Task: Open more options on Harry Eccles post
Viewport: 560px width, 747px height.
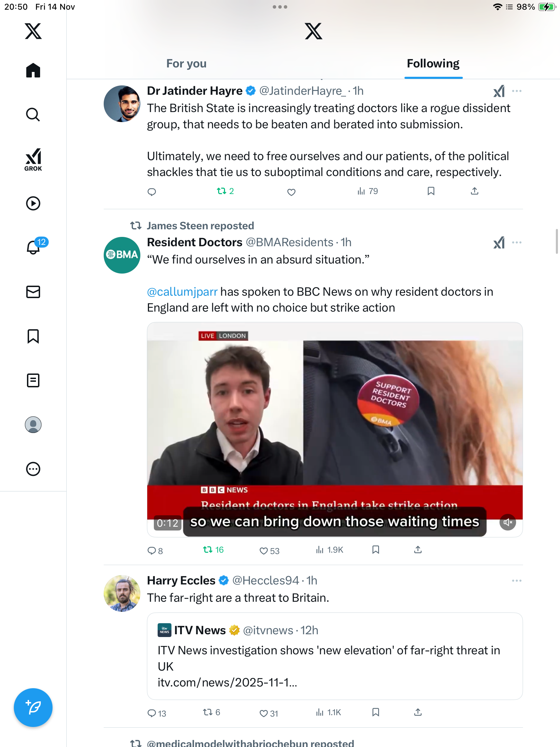Action: 516,581
